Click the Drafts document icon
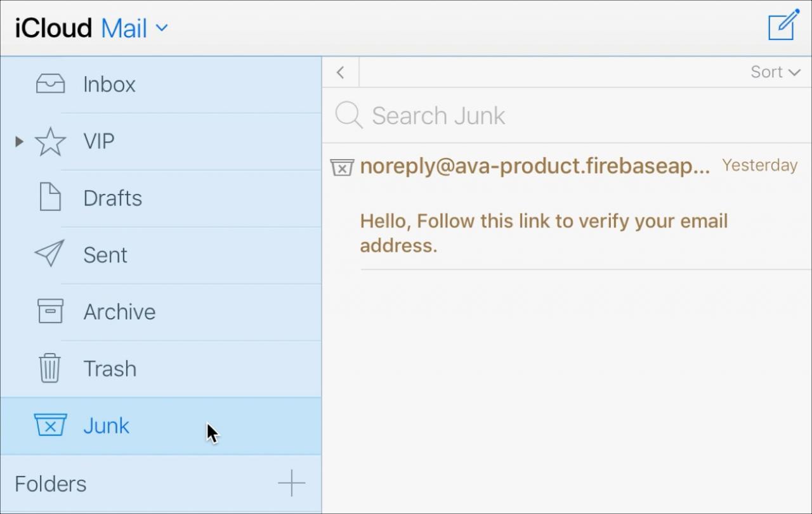 [x=50, y=198]
